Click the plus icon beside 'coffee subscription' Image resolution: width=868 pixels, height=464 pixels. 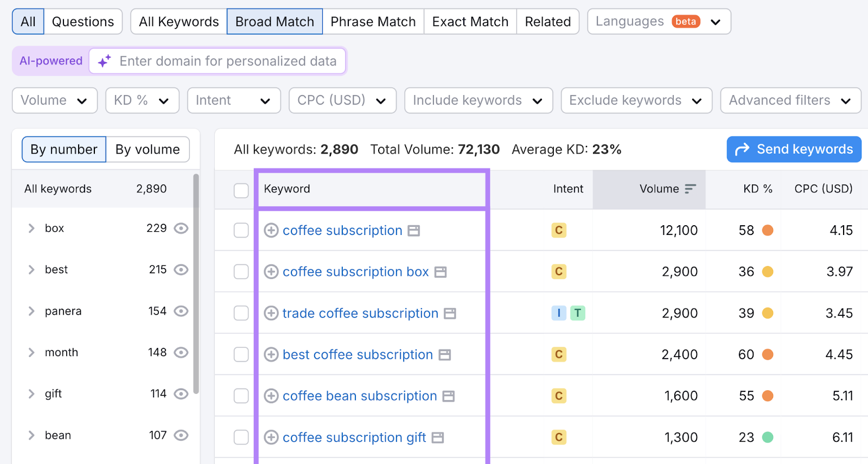coord(271,231)
